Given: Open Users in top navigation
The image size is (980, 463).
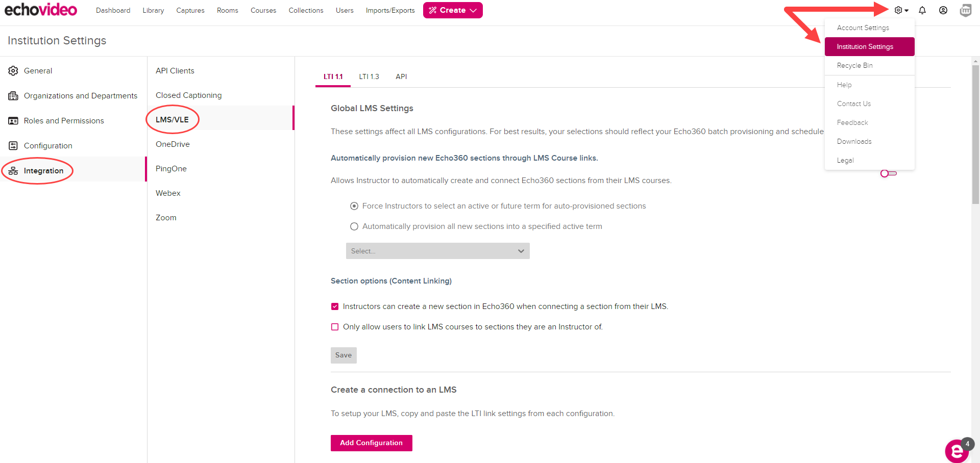Looking at the screenshot, I should click(x=345, y=10).
